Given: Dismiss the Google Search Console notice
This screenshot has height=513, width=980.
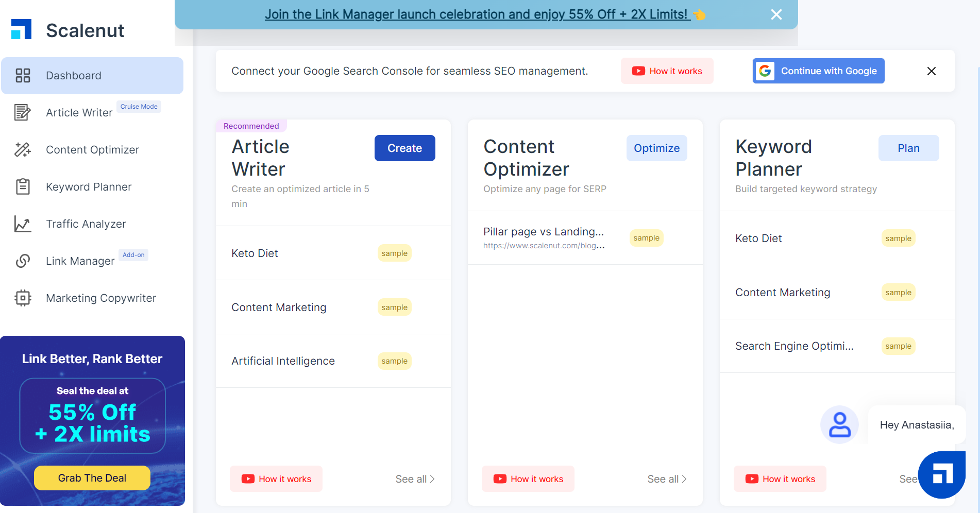Looking at the screenshot, I should coord(932,71).
